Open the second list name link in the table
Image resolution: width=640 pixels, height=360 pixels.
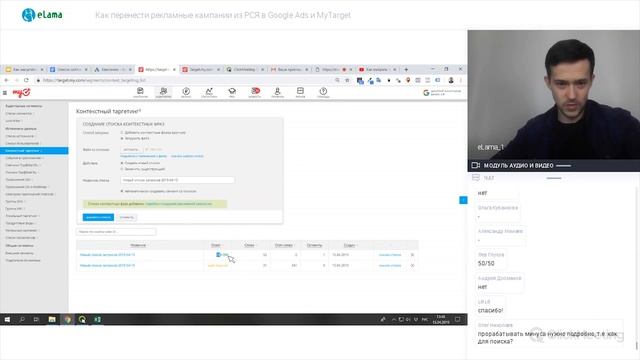point(107,265)
